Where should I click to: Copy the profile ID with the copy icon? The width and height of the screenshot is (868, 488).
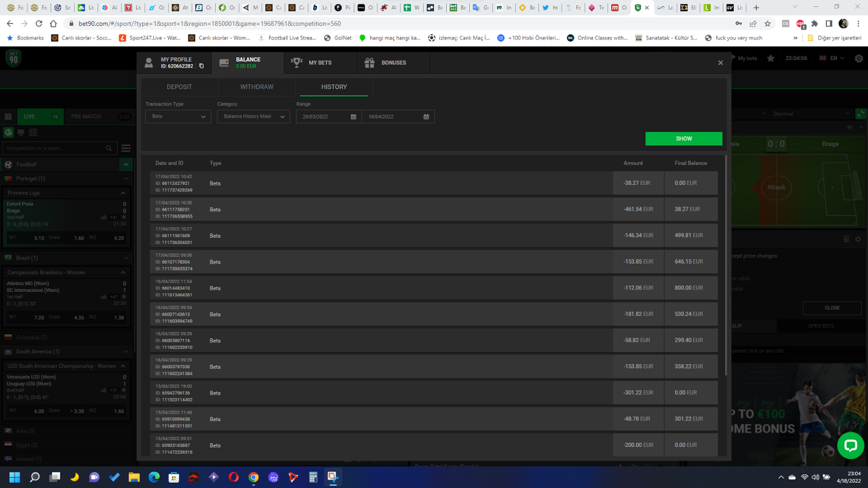point(201,66)
